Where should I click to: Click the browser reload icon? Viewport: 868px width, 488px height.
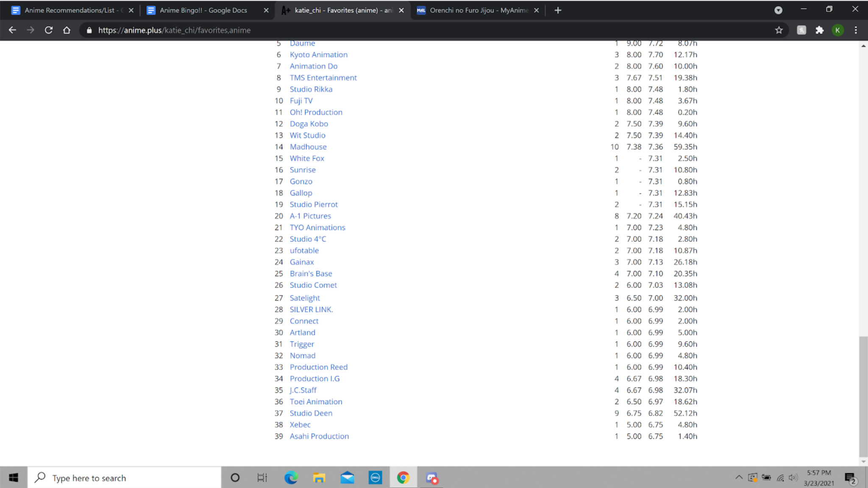[x=49, y=30]
